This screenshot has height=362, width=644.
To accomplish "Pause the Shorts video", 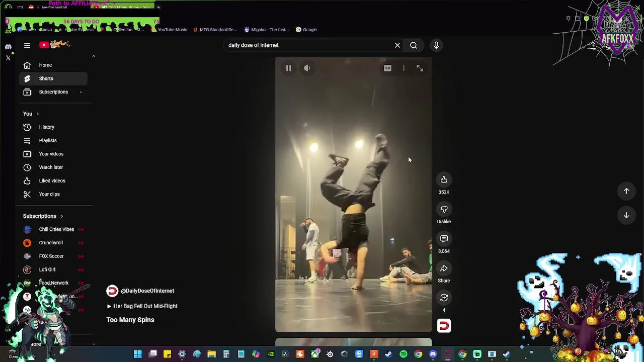I will [289, 68].
